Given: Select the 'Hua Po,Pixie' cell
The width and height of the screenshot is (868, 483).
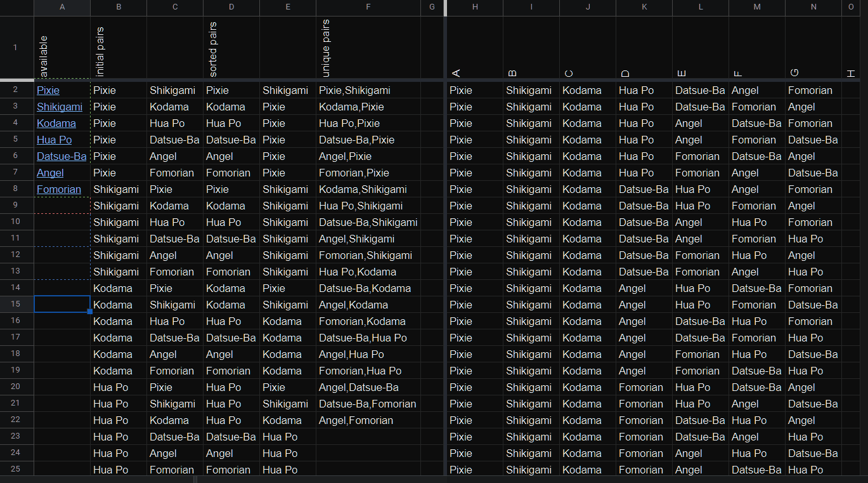Looking at the screenshot, I should pos(368,123).
